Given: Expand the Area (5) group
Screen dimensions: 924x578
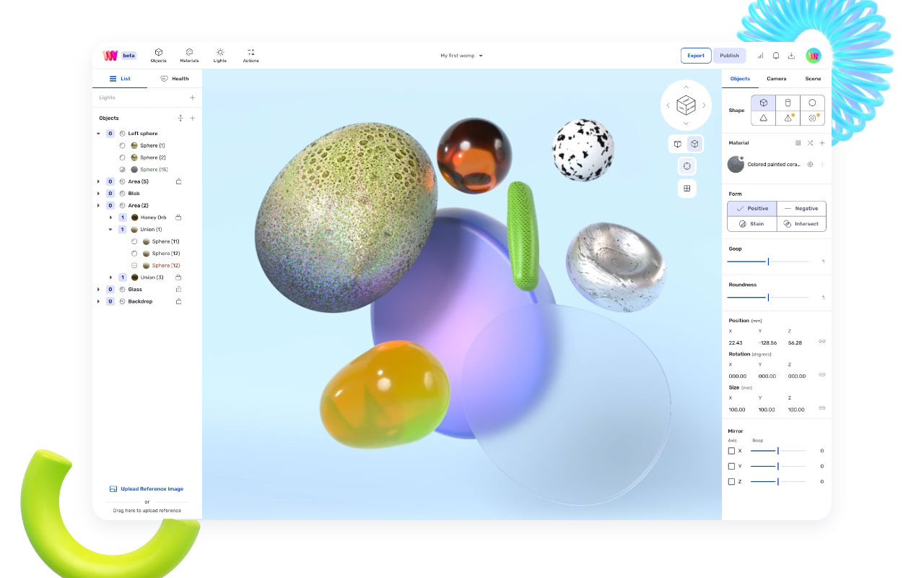Looking at the screenshot, I should click(99, 181).
